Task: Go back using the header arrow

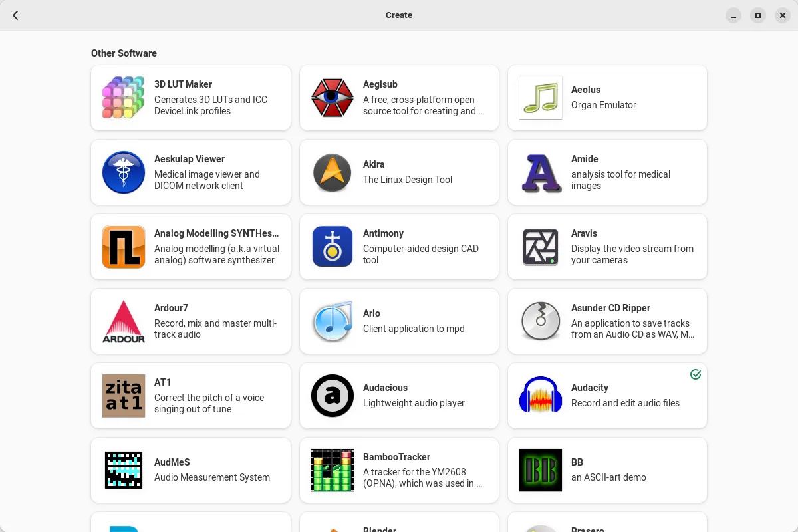Action: pyautogui.click(x=15, y=15)
